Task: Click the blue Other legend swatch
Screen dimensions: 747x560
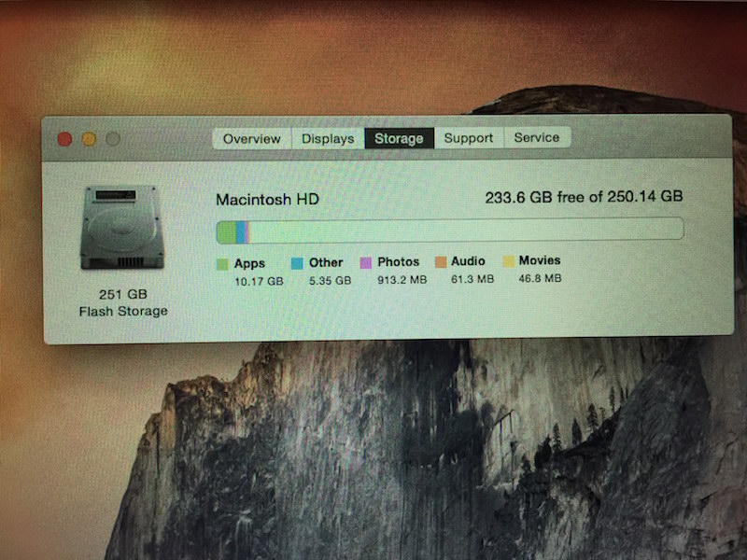Action: (297, 263)
